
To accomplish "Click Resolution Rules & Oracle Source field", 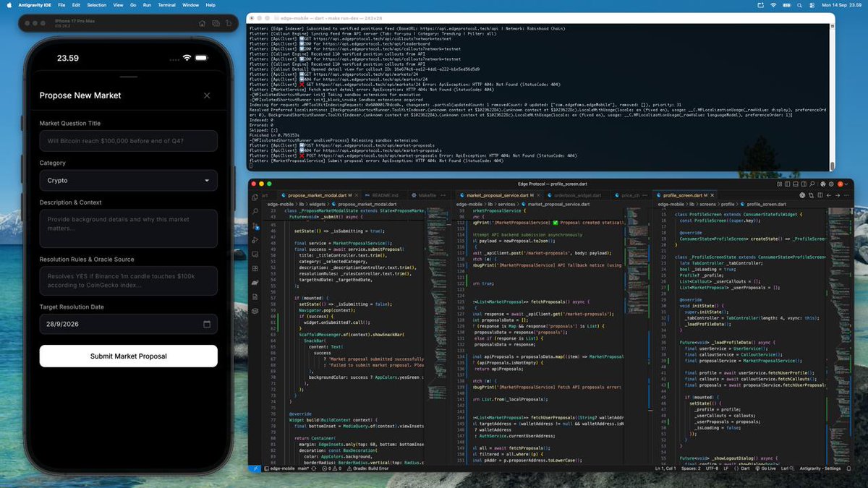I will pyautogui.click(x=128, y=280).
